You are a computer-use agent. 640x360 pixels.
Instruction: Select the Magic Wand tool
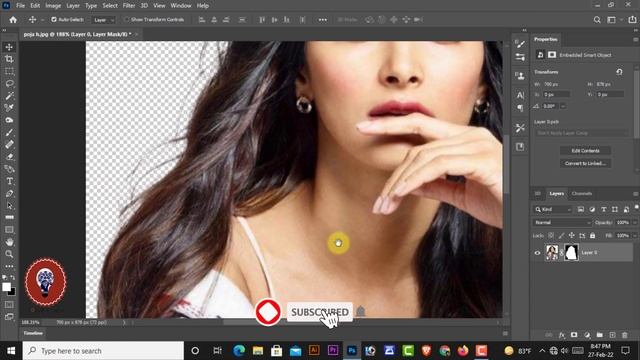pos(9,96)
